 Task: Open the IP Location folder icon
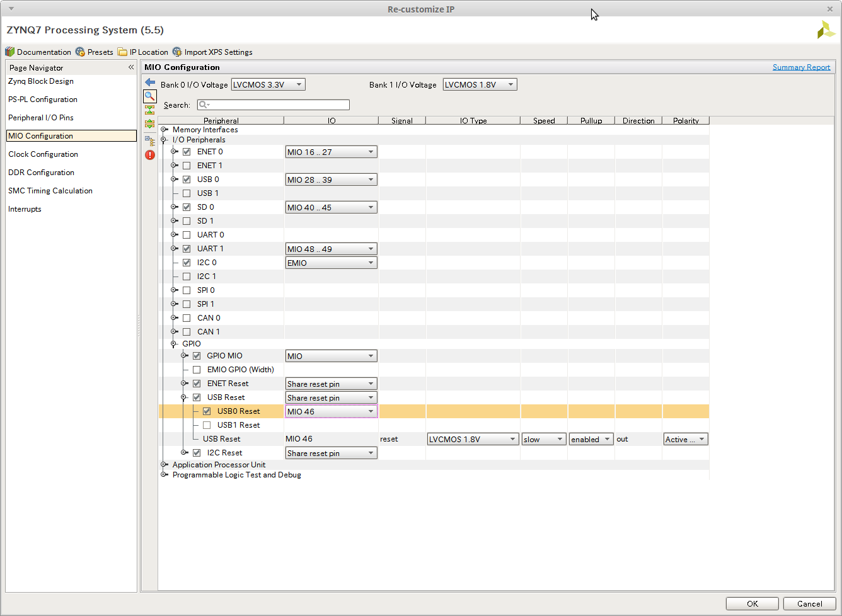click(124, 52)
